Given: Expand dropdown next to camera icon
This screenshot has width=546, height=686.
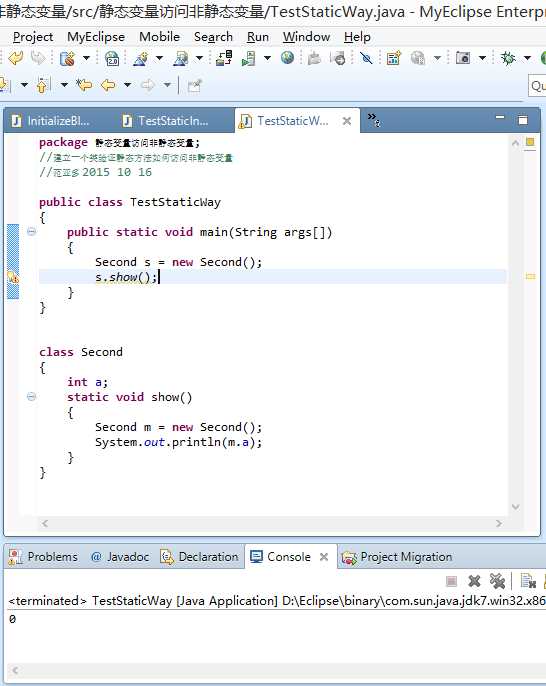Looking at the screenshot, I should click(482, 58).
